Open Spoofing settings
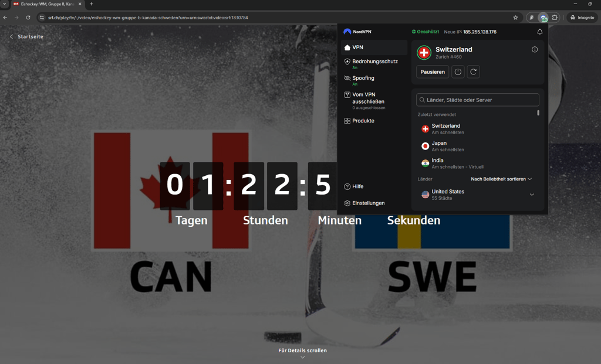 pyautogui.click(x=374, y=80)
